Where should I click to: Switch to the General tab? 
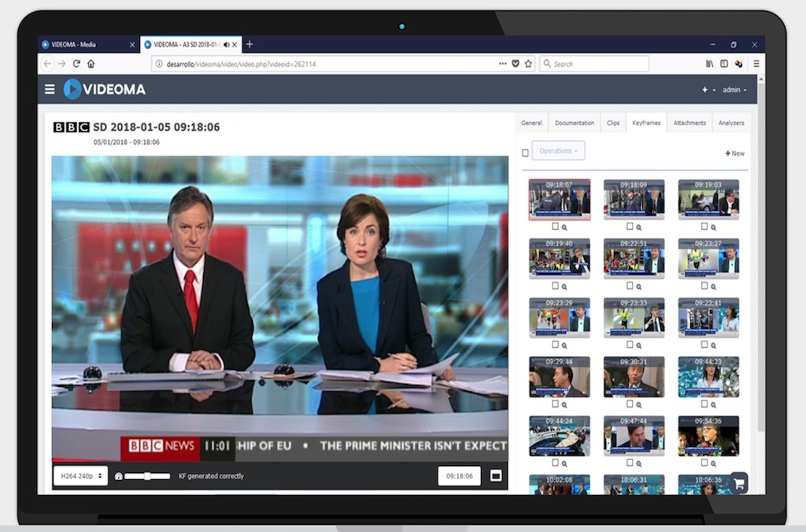click(531, 123)
